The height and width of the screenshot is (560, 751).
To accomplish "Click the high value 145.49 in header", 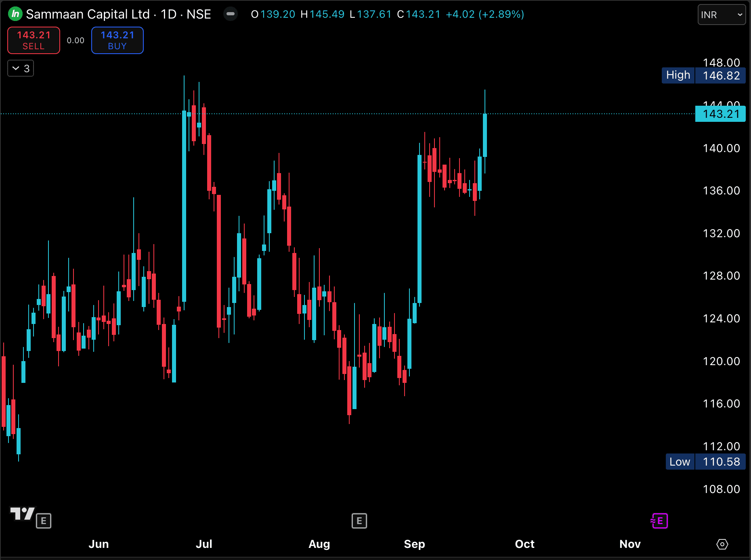I will click(327, 14).
